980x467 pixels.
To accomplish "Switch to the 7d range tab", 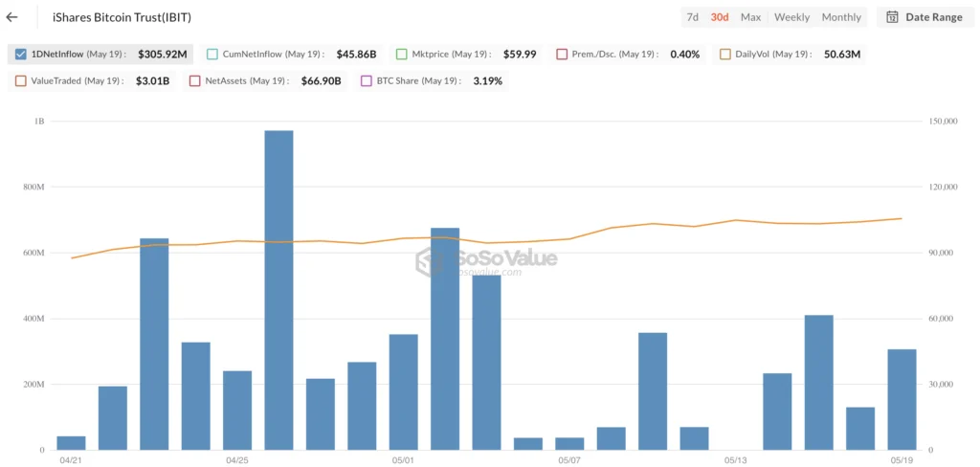I will pyautogui.click(x=693, y=17).
